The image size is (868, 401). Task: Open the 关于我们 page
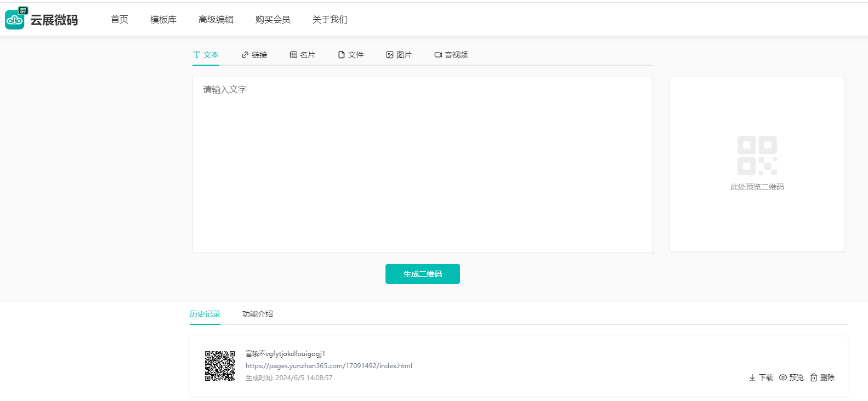tap(330, 20)
